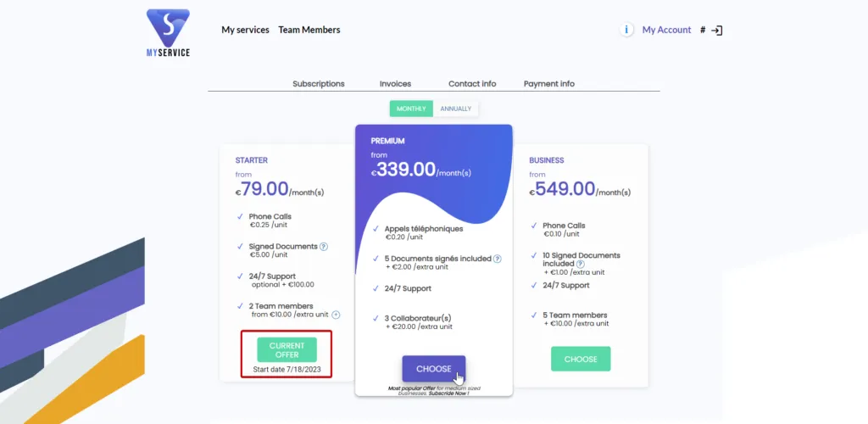Open the My Account link
This screenshot has width=868, height=424.
click(666, 30)
